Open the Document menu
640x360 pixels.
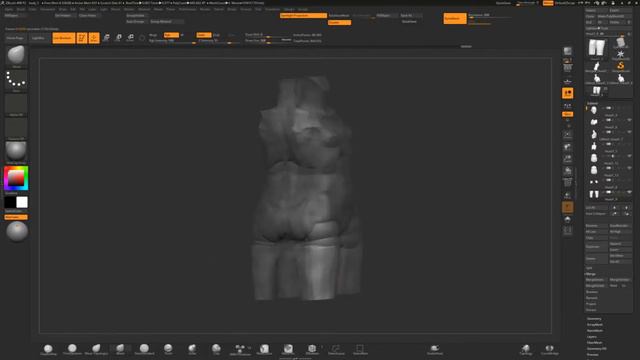pos(48,9)
